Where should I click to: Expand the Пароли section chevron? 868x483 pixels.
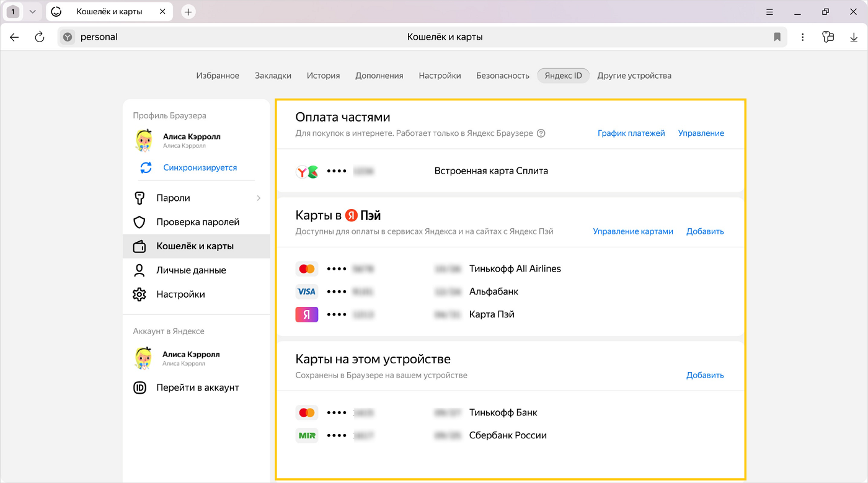[x=259, y=198]
